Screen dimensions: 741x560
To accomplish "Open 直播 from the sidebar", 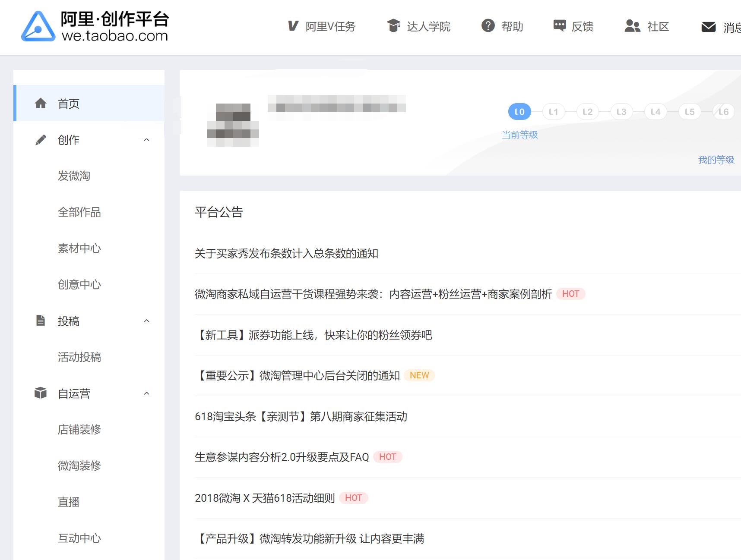I will (x=69, y=502).
